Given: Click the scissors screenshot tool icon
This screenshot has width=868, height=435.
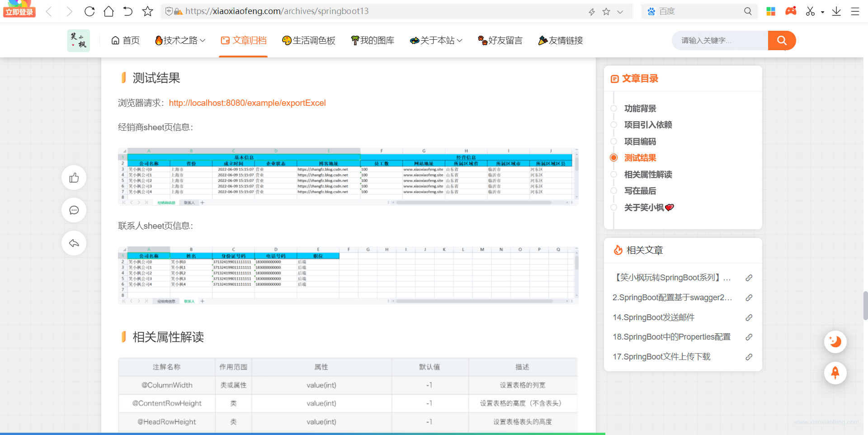Looking at the screenshot, I should pos(810,11).
